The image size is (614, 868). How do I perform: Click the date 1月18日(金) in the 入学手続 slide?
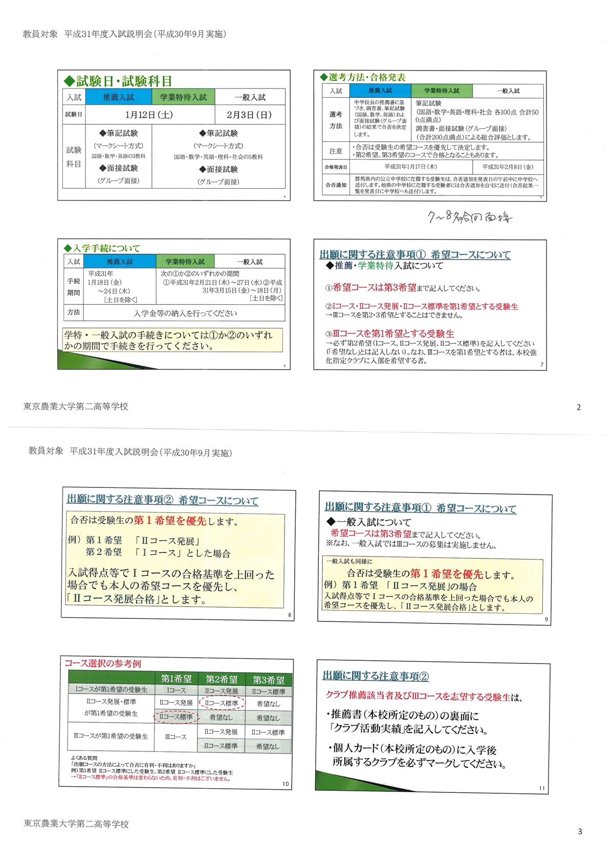(105, 282)
